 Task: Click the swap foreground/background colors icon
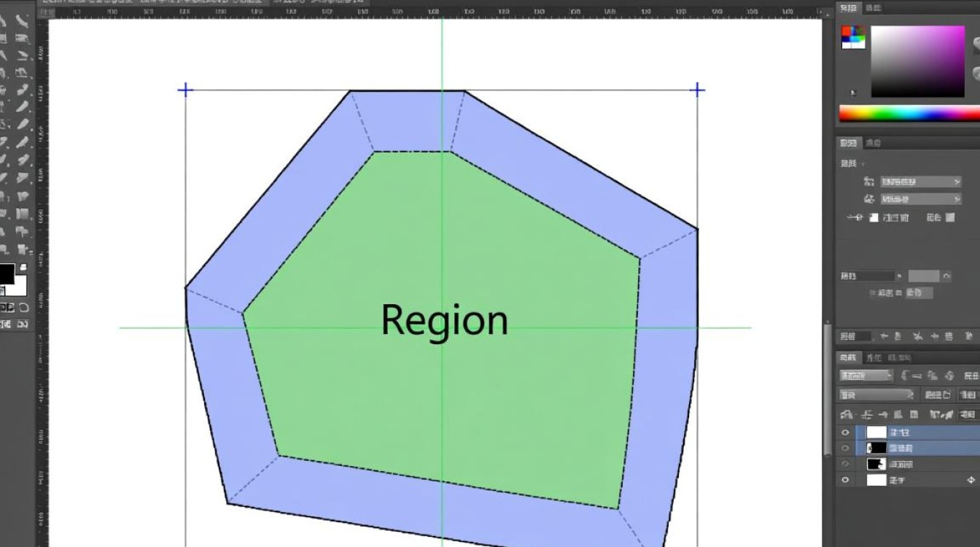click(23, 268)
